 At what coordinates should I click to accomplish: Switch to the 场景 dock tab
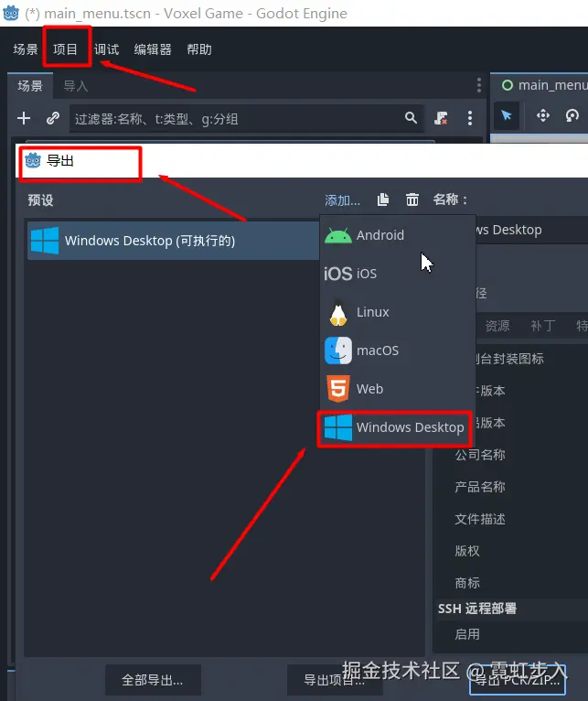(30, 85)
